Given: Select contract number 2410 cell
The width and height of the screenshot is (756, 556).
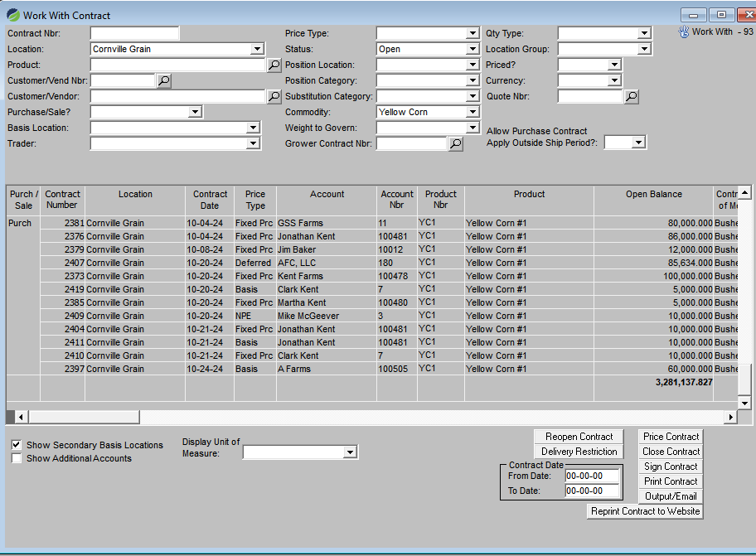Looking at the screenshot, I should 63,355.
